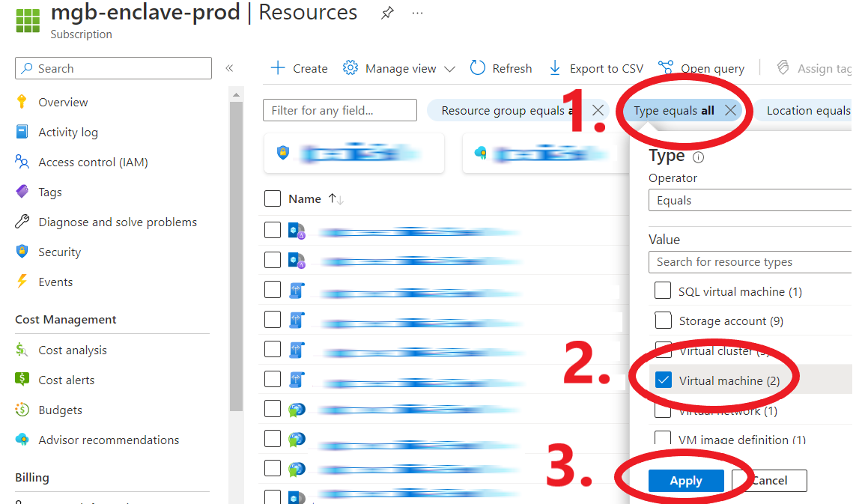862x504 pixels.
Task: Check the Storage account (9) option
Action: pos(663,320)
